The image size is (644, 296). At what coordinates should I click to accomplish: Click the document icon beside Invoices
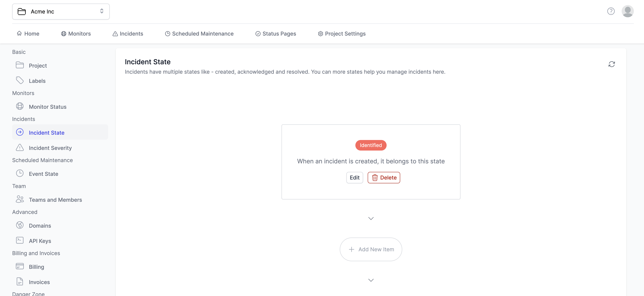coord(20,282)
